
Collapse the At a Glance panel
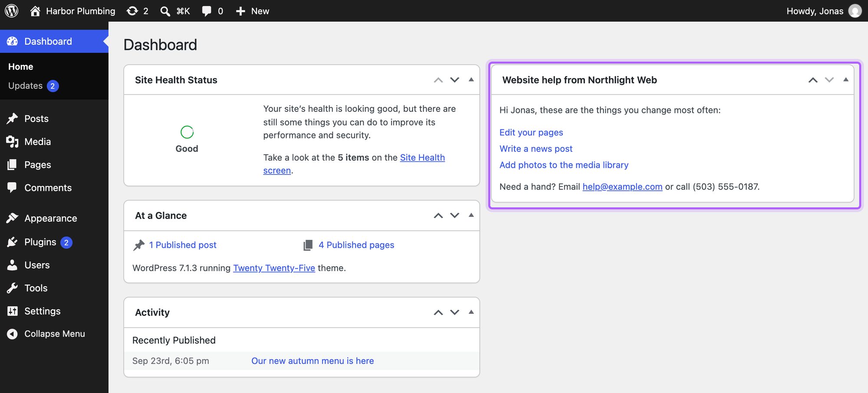click(x=471, y=216)
